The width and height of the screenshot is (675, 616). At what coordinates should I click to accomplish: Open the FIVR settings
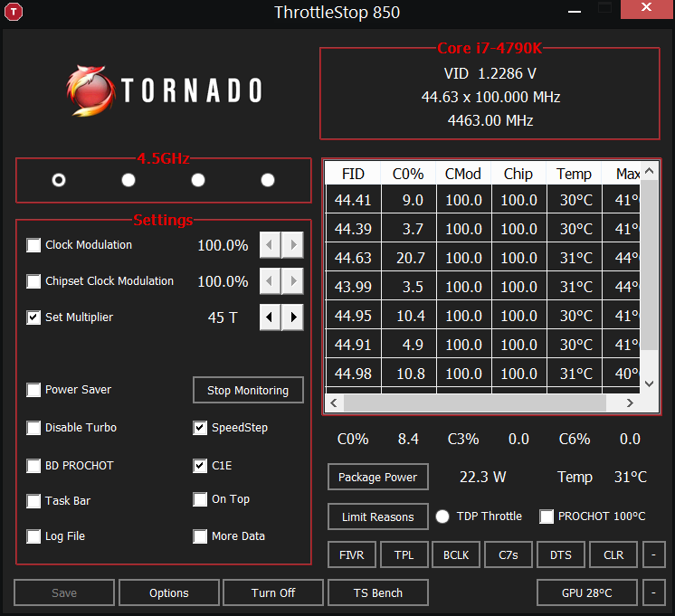[x=352, y=554]
